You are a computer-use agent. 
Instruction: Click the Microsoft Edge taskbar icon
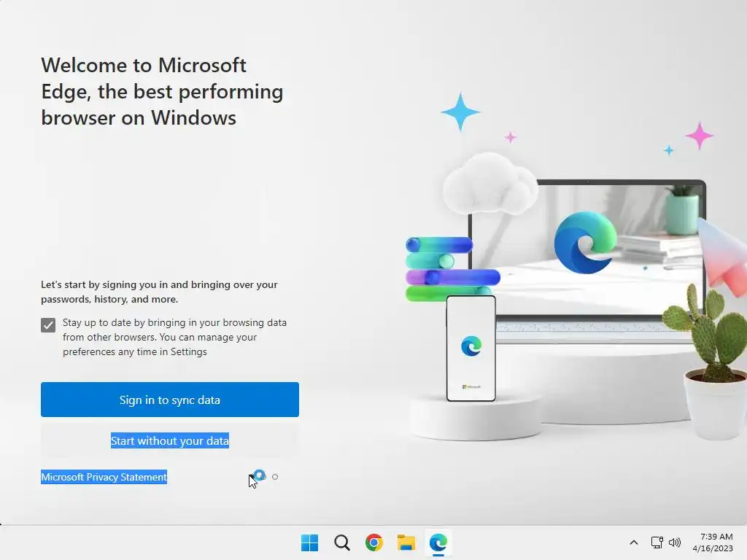click(x=438, y=542)
